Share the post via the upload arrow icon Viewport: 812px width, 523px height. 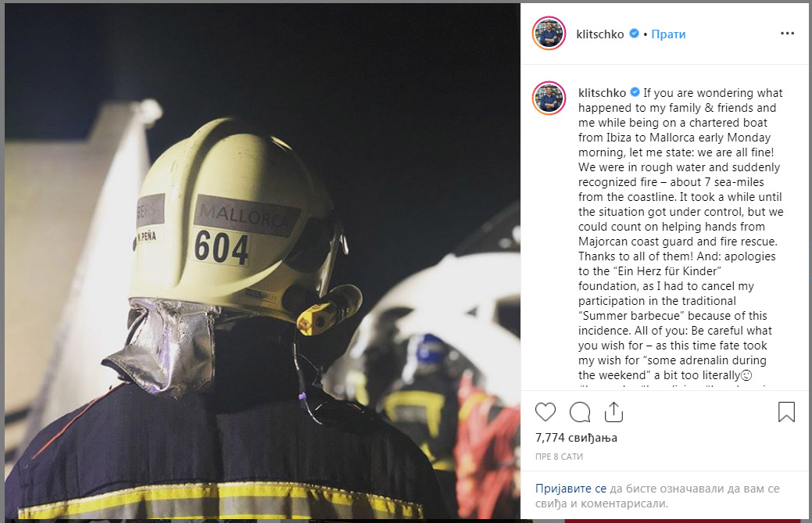click(613, 412)
